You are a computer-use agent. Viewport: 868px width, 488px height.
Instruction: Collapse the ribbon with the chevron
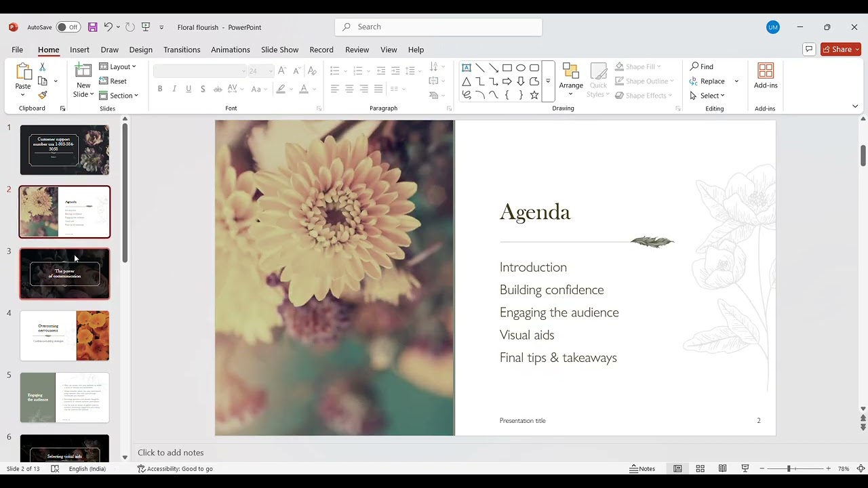(855, 106)
